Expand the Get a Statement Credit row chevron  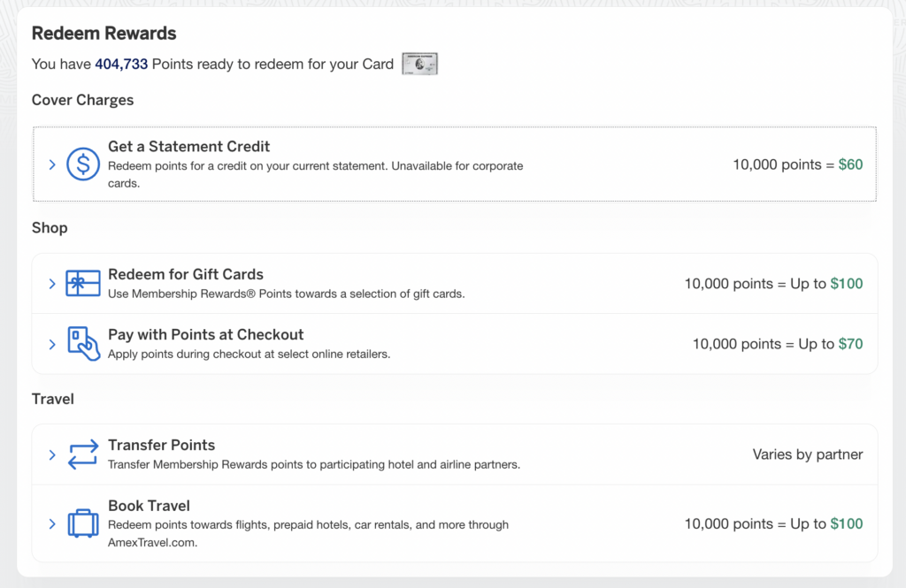[52, 164]
